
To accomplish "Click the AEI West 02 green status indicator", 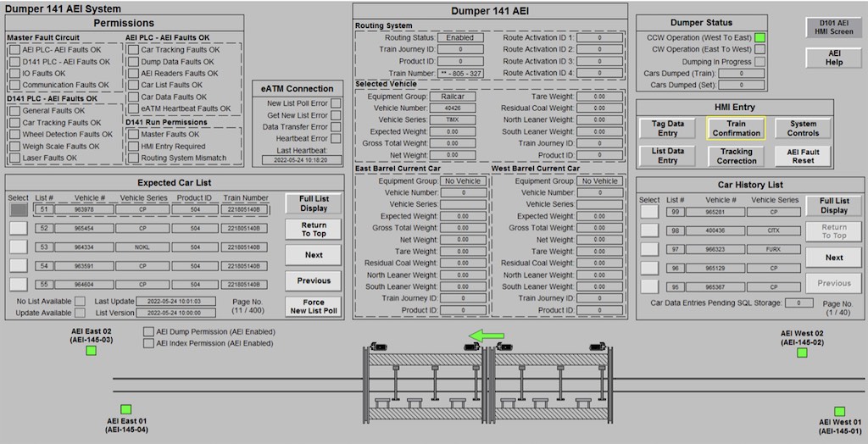I will [802, 352].
